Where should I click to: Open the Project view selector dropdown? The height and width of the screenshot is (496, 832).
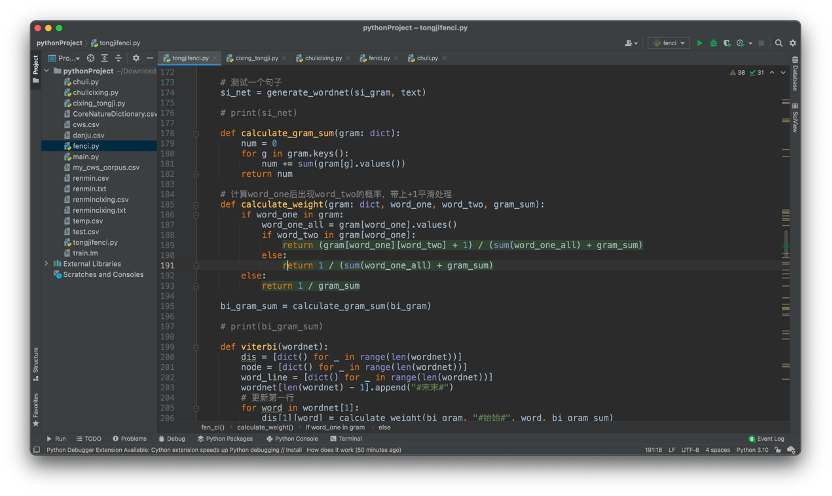coord(64,58)
